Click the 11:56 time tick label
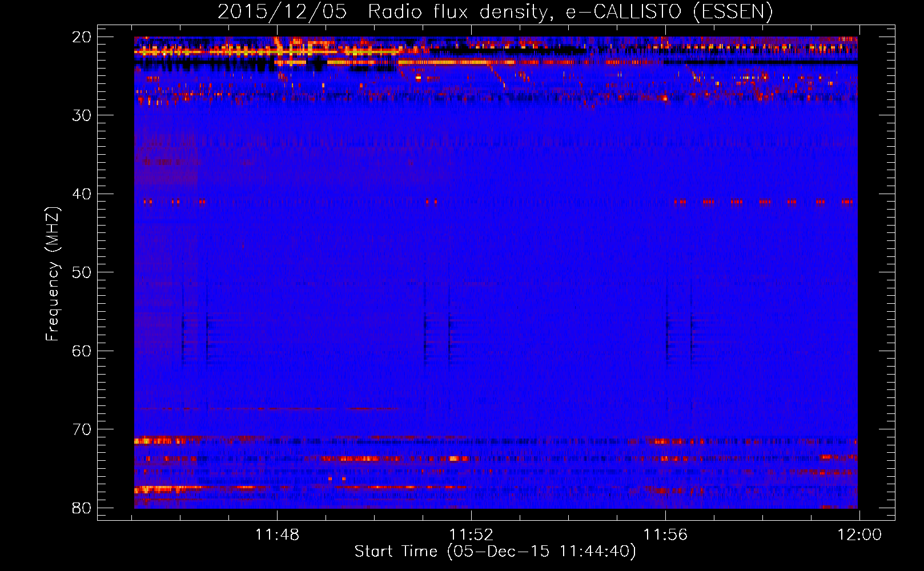Screen dimensions: 924x571 point(665,535)
